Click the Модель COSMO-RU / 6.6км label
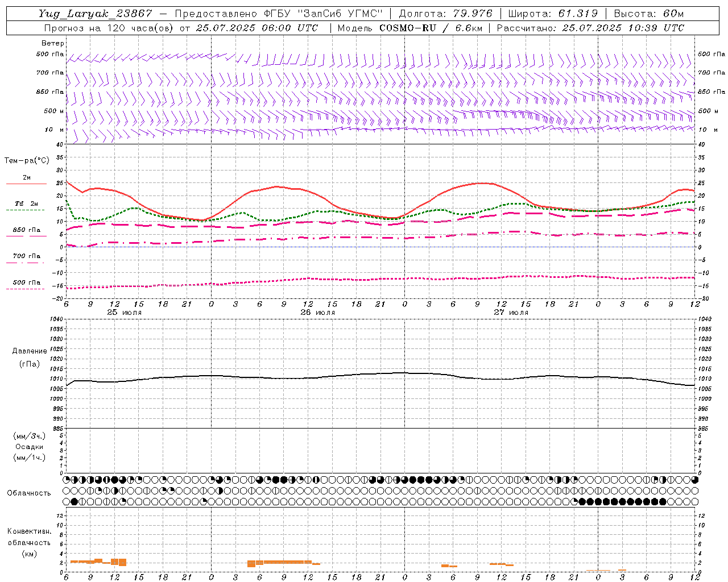The height and width of the screenshot is (582, 728). 411,28
